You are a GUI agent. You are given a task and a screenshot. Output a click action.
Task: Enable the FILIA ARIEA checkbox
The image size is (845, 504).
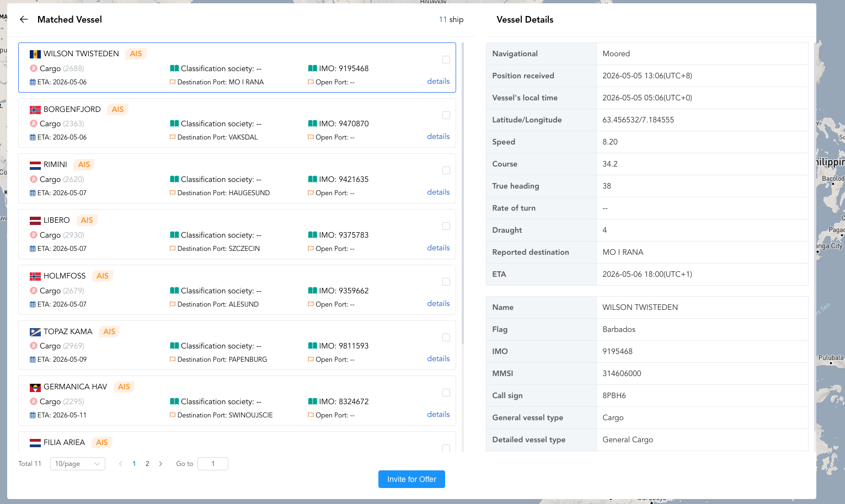[x=446, y=448]
